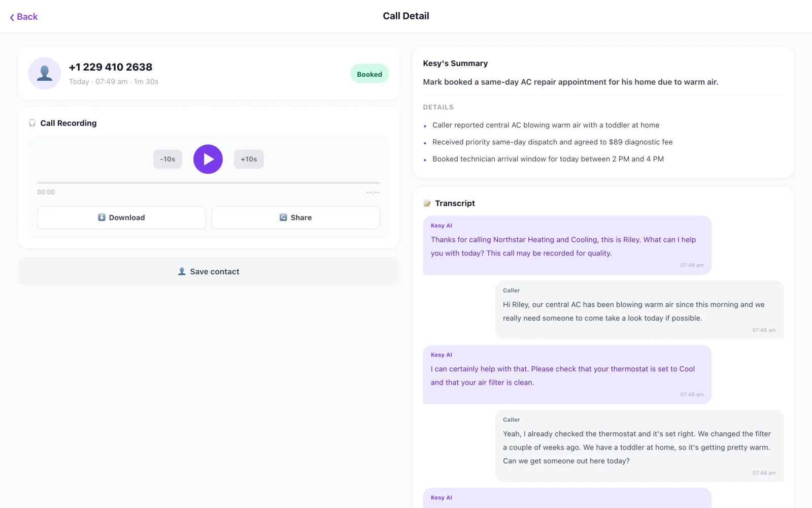Viewport: 812px width, 508px height.
Task: Rewind recording by 10 seconds
Action: coord(167,159)
